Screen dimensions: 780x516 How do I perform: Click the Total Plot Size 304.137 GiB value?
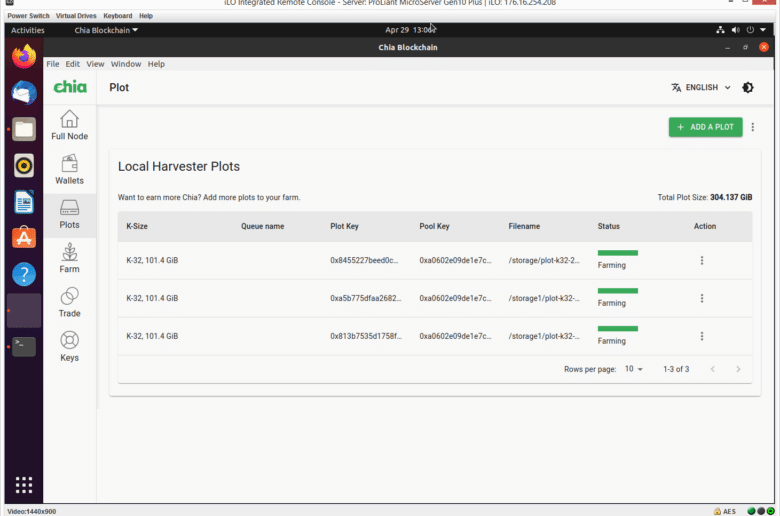coord(731,197)
